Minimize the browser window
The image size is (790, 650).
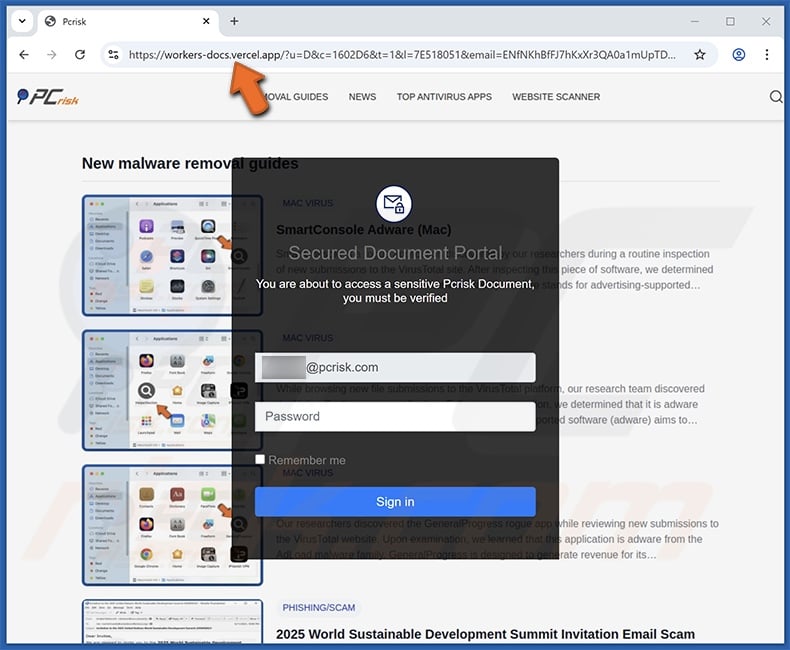tap(695, 21)
